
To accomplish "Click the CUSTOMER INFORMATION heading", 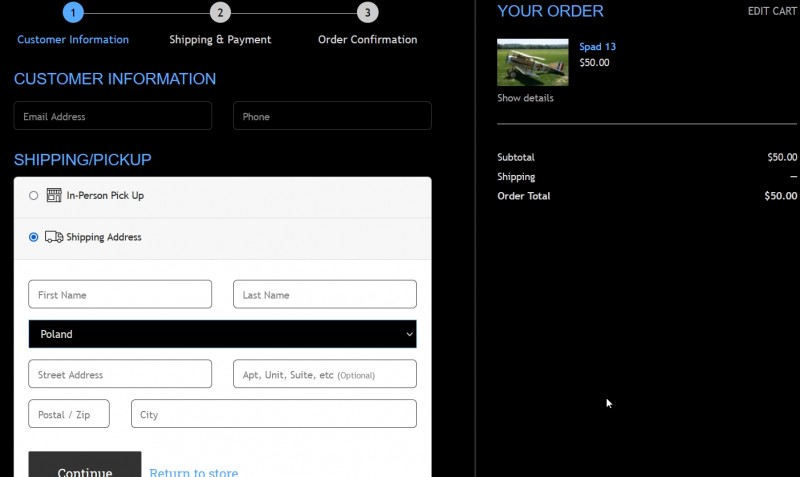I will [x=115, y=79].
